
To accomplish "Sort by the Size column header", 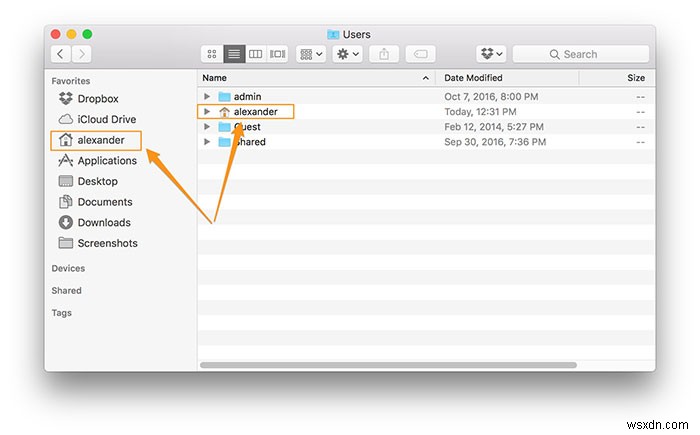I will pos(618,78).
